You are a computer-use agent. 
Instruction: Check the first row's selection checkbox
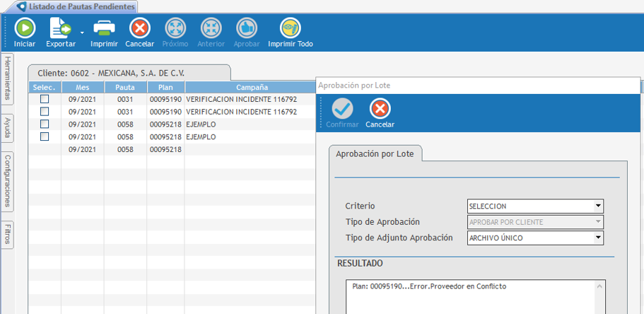tap(45, 100)
